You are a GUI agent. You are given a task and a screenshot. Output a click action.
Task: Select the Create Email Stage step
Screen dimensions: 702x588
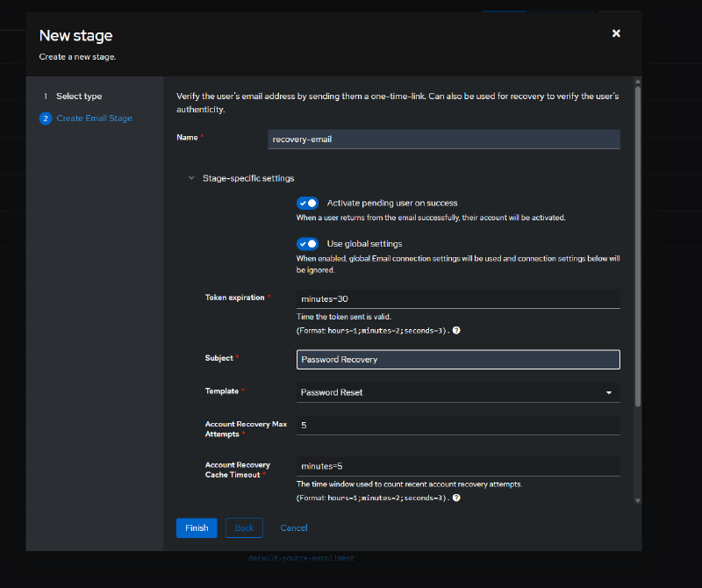(x=94, y=118)
